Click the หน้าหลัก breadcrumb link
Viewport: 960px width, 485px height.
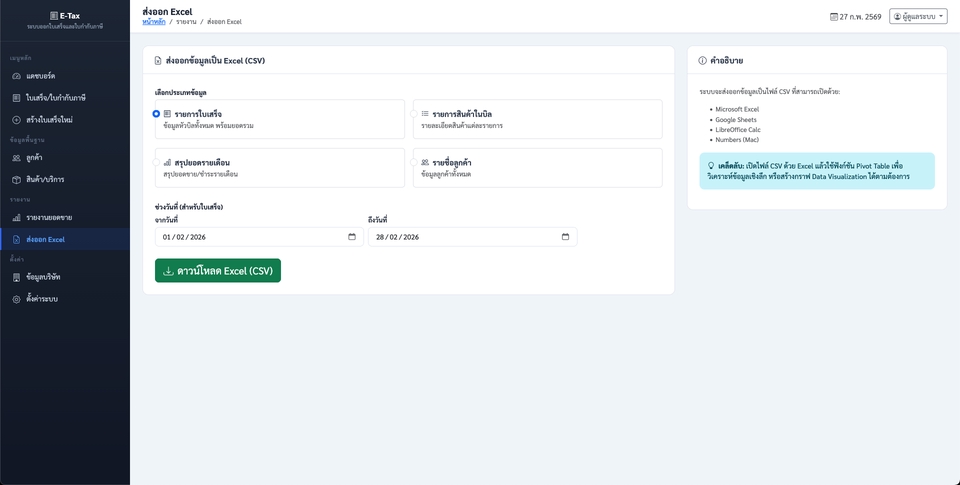click(x=154, y=21)
